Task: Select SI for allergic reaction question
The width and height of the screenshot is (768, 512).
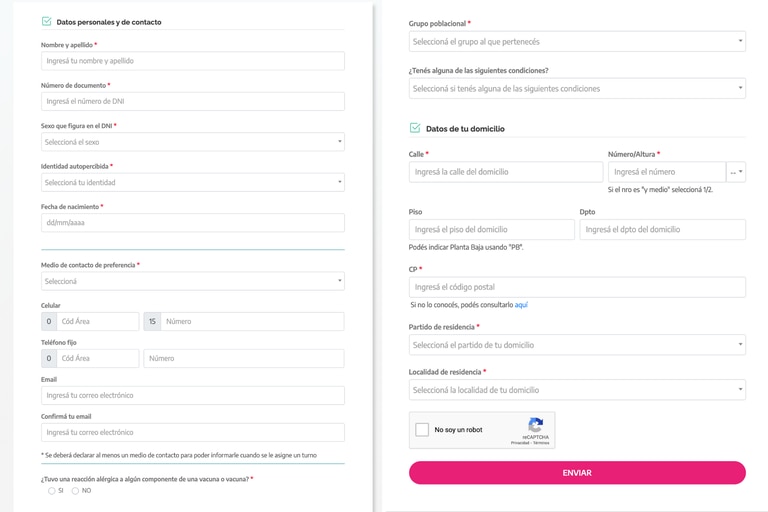Action: click(x=51, y=490)
